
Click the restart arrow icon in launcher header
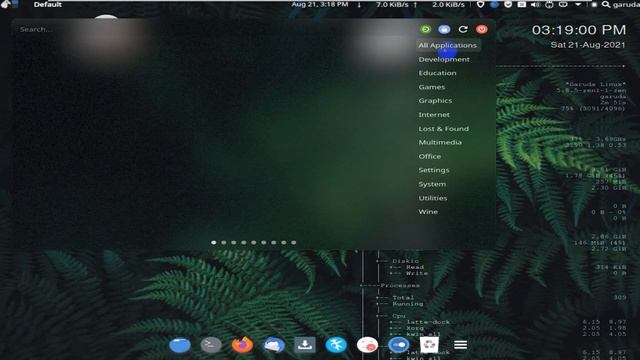coord(463,29)
